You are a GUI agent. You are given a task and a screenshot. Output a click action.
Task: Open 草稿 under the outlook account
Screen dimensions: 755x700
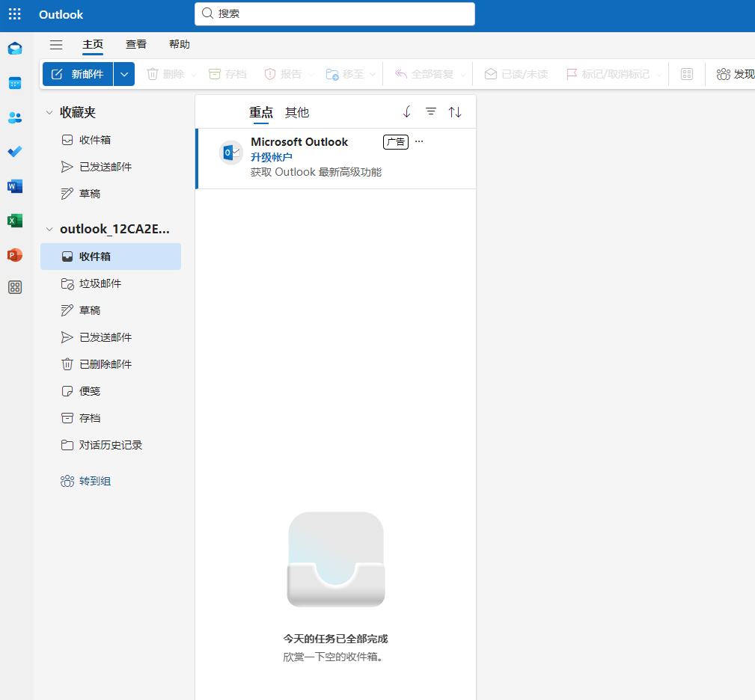click(111, 310)
